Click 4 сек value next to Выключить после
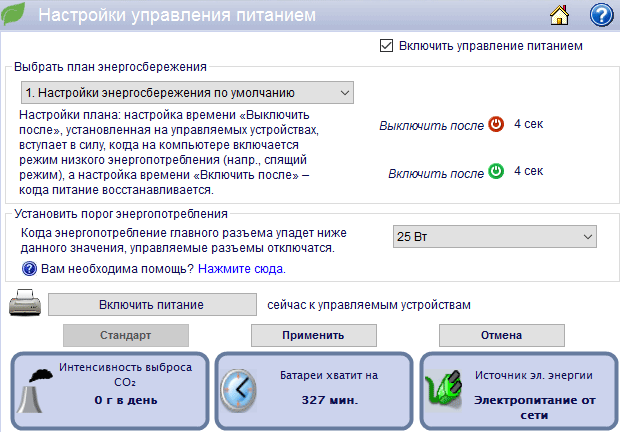The image size is (620, 435). pyautogui.click(x=529, y=124)
